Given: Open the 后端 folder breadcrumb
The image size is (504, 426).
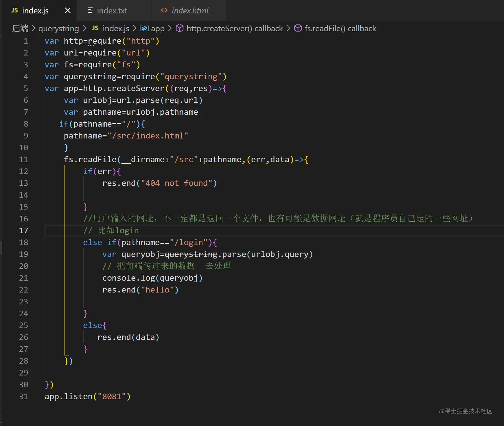Looking at the screenshot, I should pos(20,28).
